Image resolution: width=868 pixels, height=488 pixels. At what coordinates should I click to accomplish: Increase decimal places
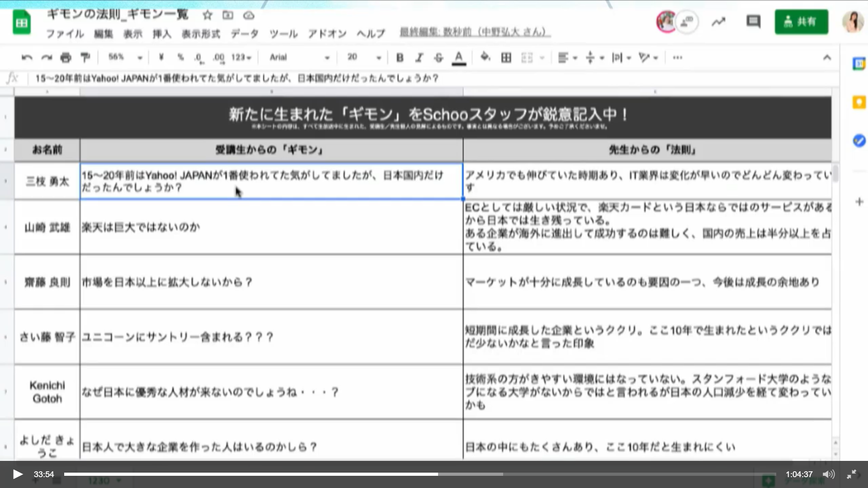(219, 57)
